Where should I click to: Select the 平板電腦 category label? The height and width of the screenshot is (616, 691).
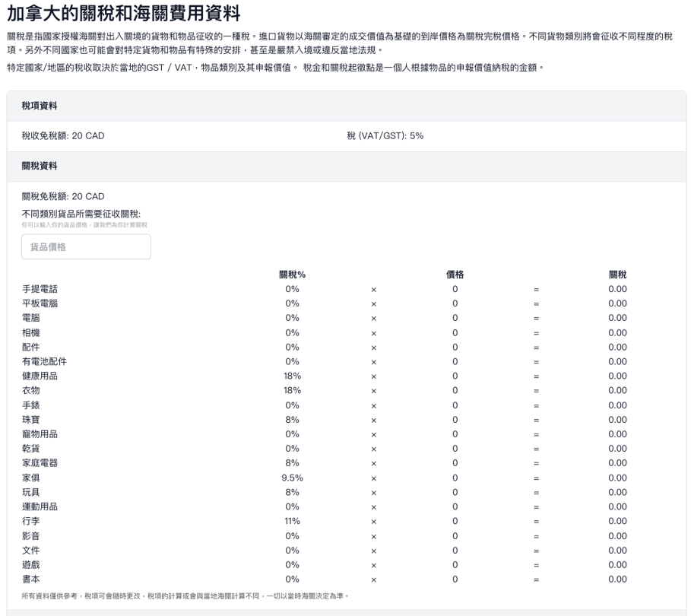point(40,303)
